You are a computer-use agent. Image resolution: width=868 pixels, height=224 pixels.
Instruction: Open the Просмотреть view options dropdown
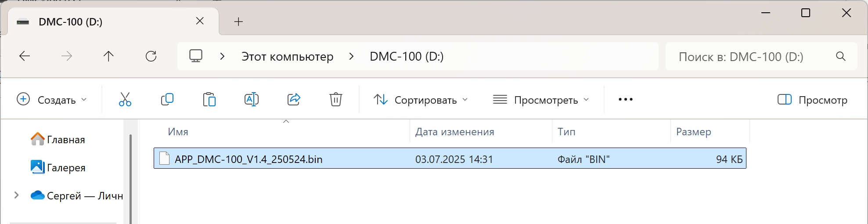tap(541, 100)
